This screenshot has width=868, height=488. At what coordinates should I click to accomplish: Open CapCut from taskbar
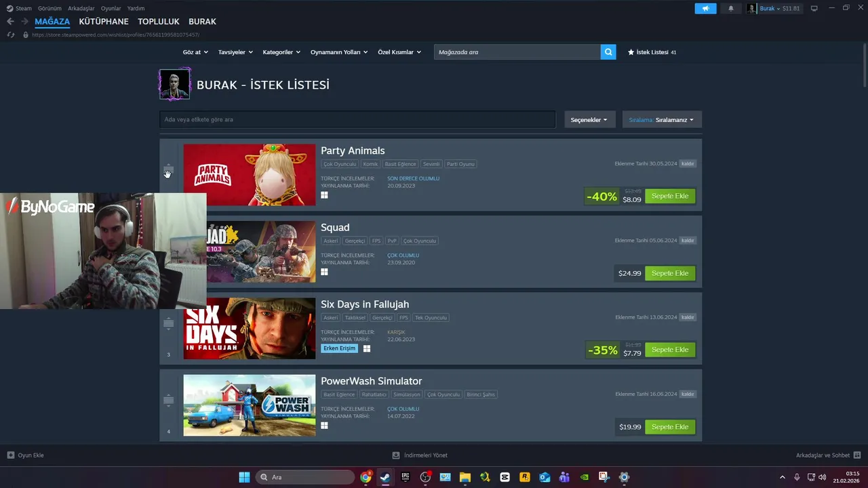pyautogui.click(x=505, y=477)
